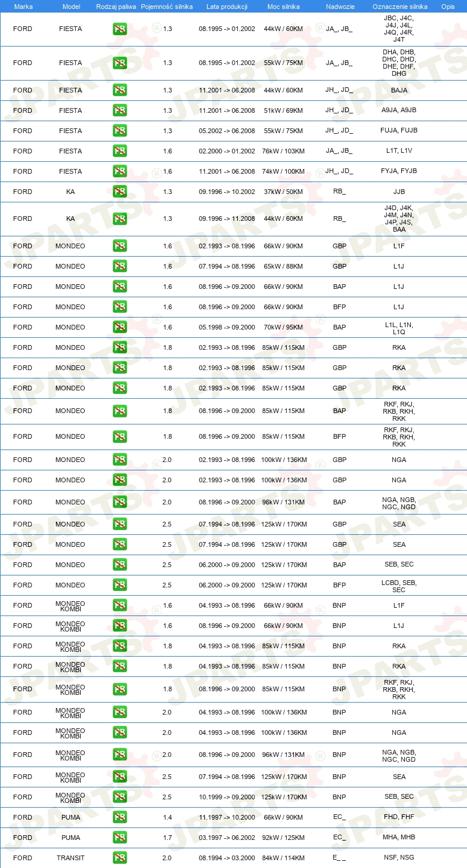
Task: Select the '74kW / 100KM' power cell
Action: click(x=283, y=171)
